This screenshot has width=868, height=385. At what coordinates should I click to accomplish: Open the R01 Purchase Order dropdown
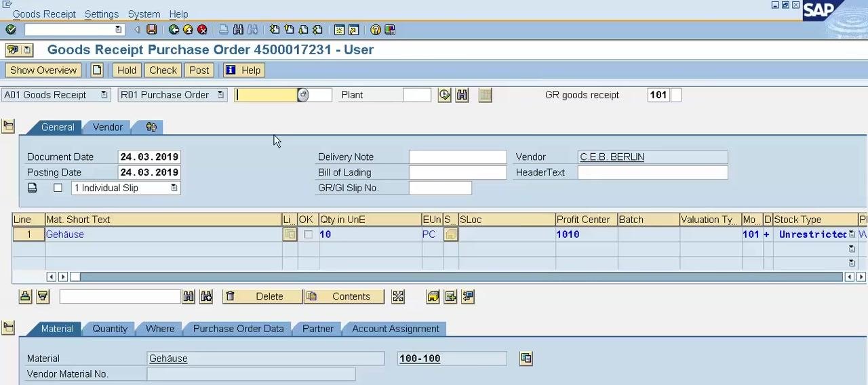220,95
